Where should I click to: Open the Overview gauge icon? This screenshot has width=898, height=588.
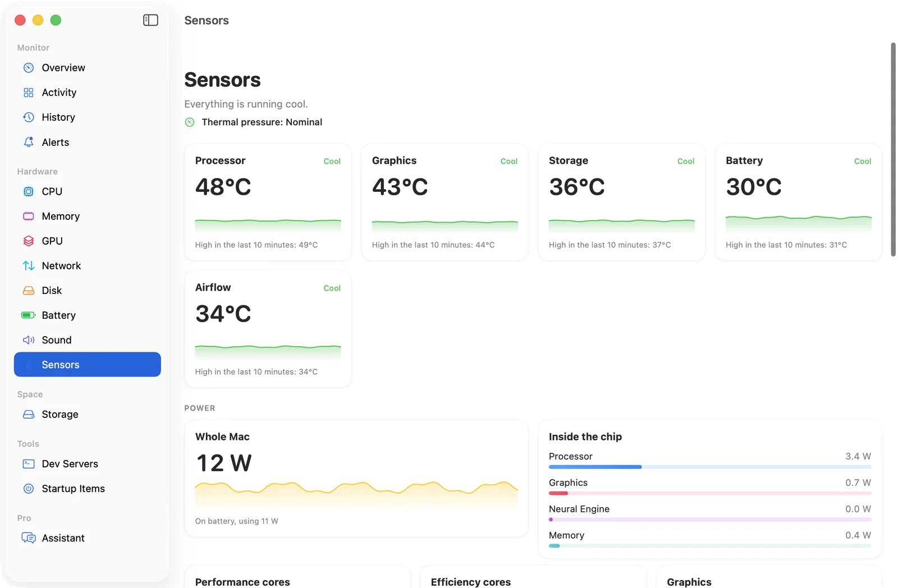click(x=29, y=68)
